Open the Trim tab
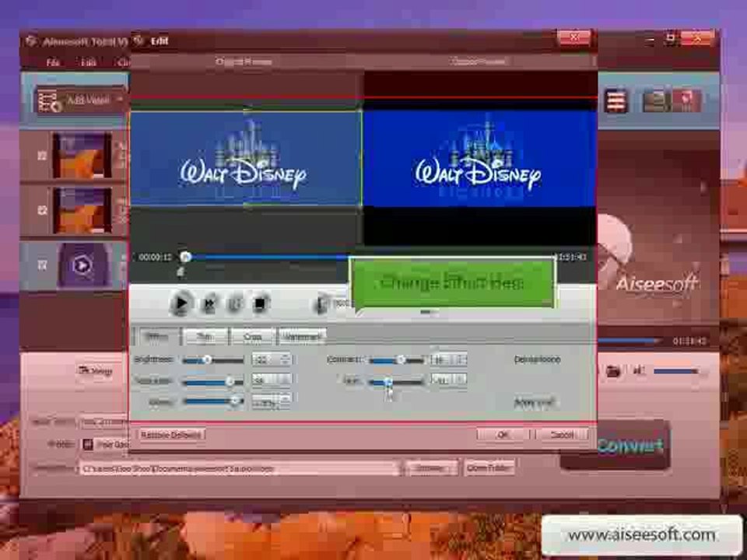747x560 pixels. coord(205,336)
